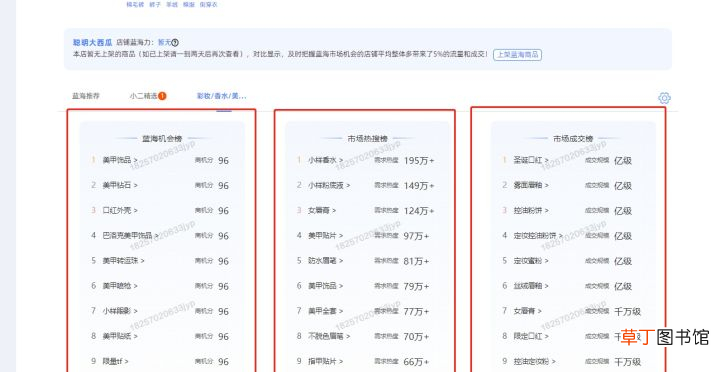Click the 124万+ heat value

pos(419,211)
